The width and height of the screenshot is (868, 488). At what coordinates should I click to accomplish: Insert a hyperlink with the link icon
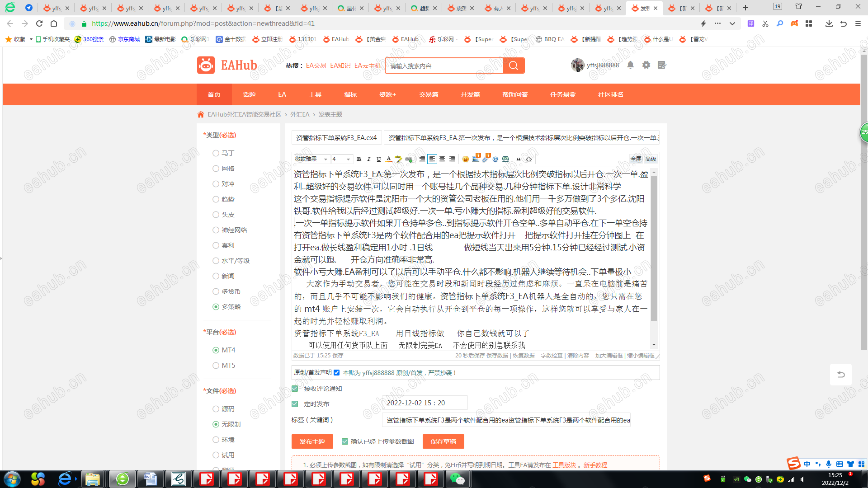pos(409,159)
